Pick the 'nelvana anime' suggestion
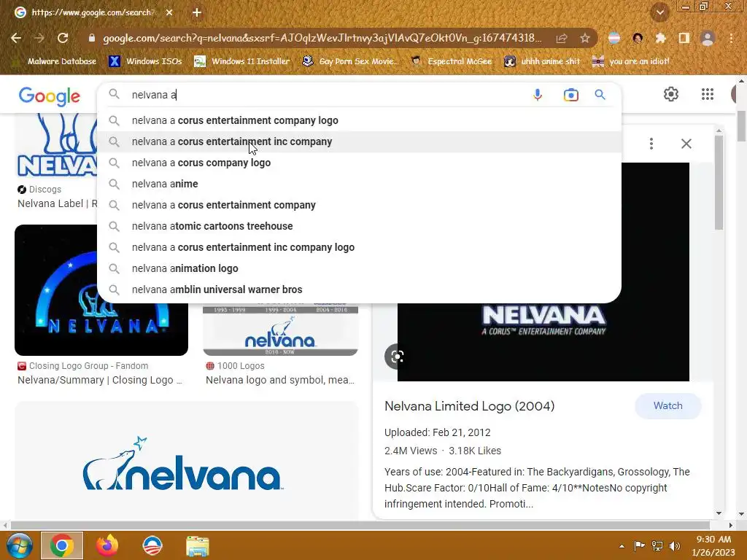This screenshot has width=747, height=560. coord(359,184)
